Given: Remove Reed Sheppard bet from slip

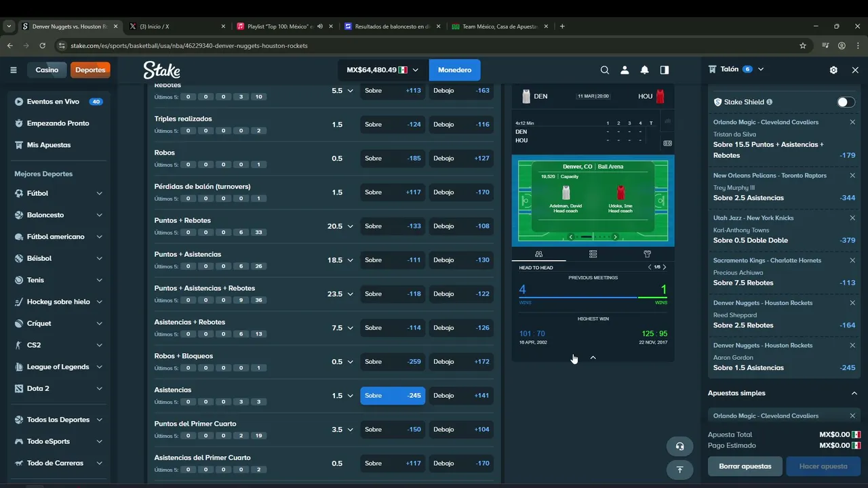Looking at the screenshot, I should (x=852, y=303).
